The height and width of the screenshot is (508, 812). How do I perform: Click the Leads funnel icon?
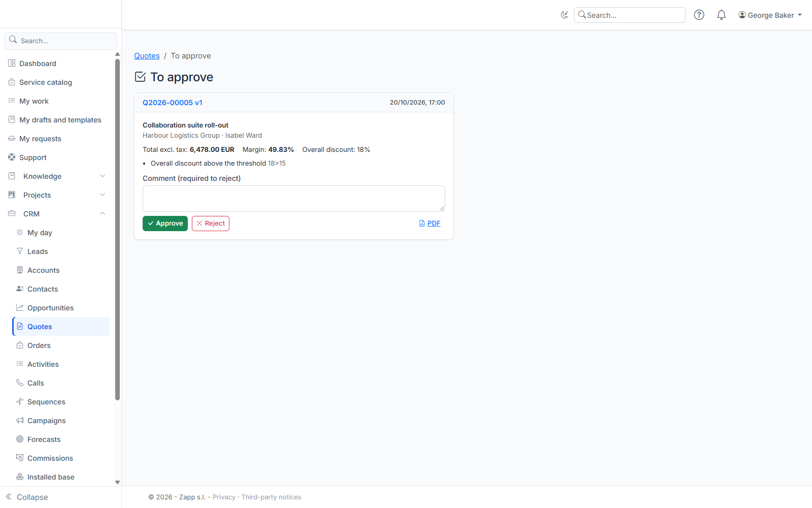point(20,251)
